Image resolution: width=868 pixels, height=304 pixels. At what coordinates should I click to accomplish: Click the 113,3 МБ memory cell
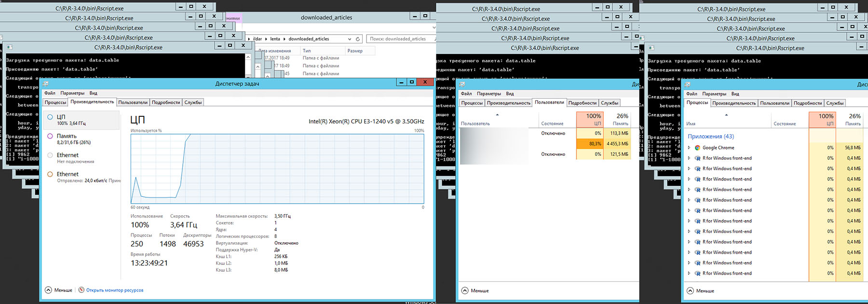click(x=617, y=133)
